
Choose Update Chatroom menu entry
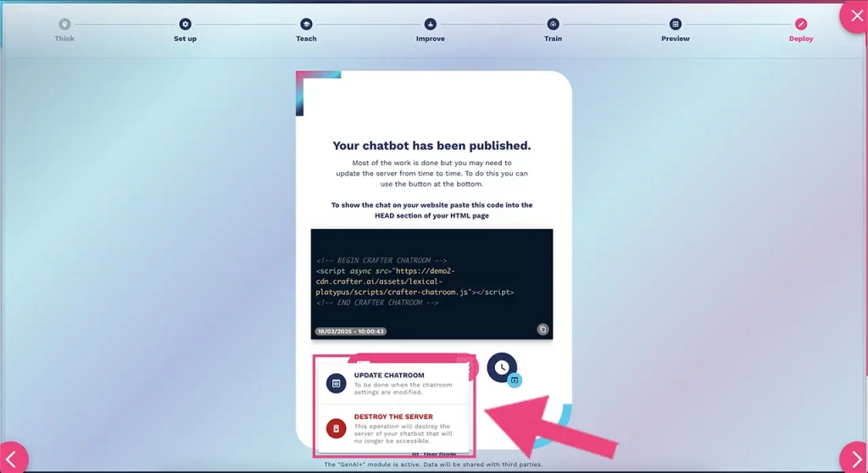tap(392, 383)
